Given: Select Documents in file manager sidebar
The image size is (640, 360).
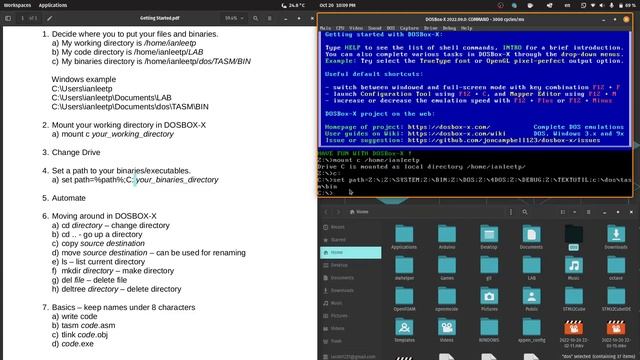Looking at the screenshot, I should pyautogui.click(x=350, y=278).
